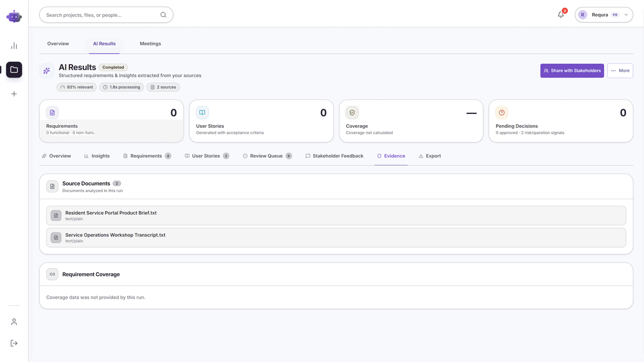This screenshot has width=644, height=362.
Task: Open Resident Service Portal Product Brief.txt
Action: tap(336, 215)
